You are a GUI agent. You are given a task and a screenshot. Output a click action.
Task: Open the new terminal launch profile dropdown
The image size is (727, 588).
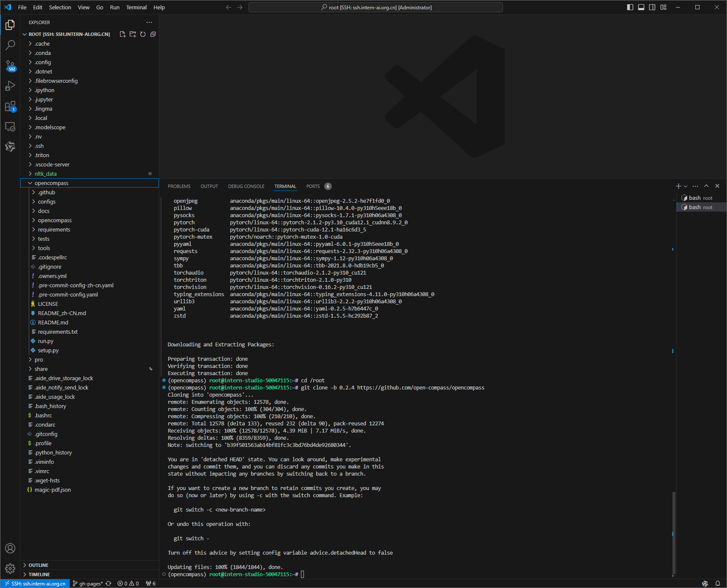point(686,186)
